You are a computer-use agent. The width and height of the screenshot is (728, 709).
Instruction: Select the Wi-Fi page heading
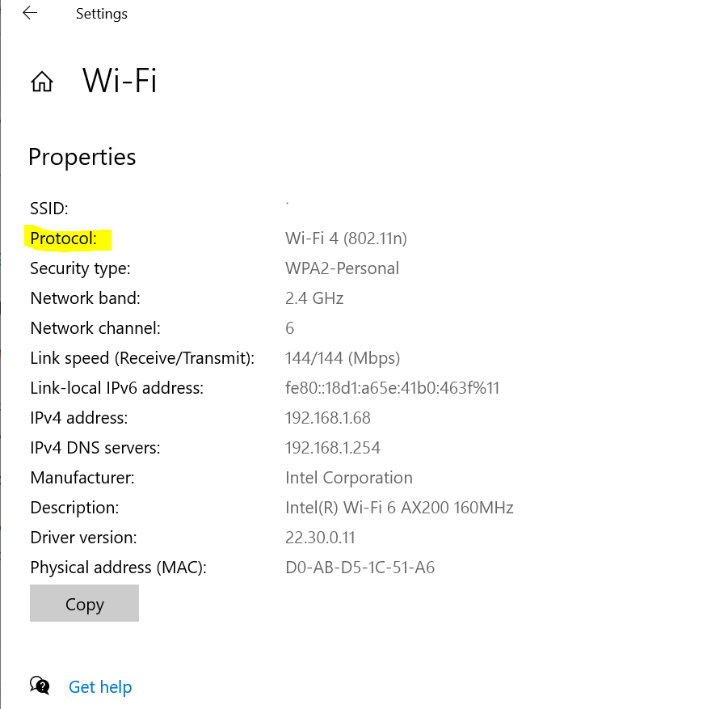120,81
